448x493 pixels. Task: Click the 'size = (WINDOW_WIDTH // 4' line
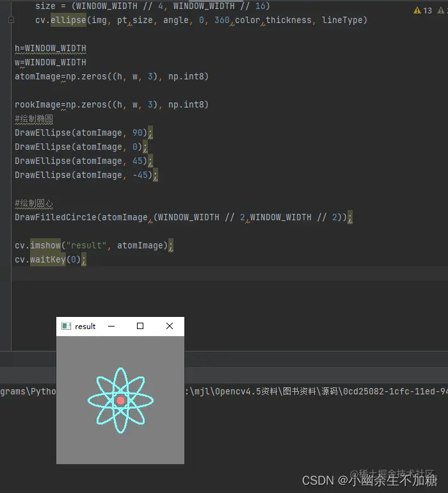click(x=152, y=6)
